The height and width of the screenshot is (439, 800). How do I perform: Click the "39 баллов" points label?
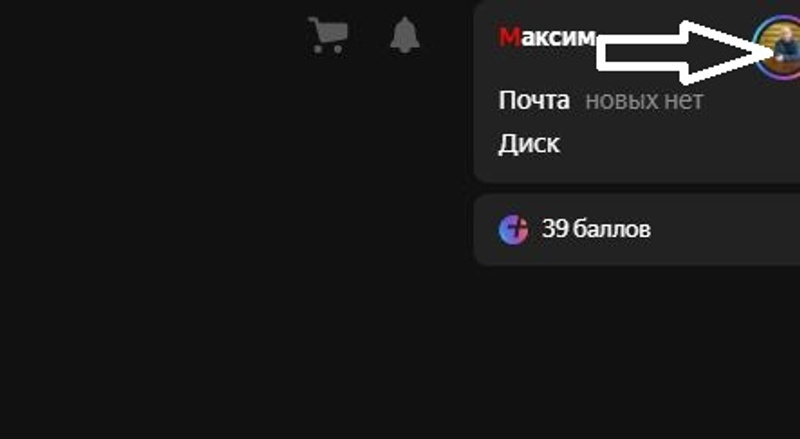(596, 229)
